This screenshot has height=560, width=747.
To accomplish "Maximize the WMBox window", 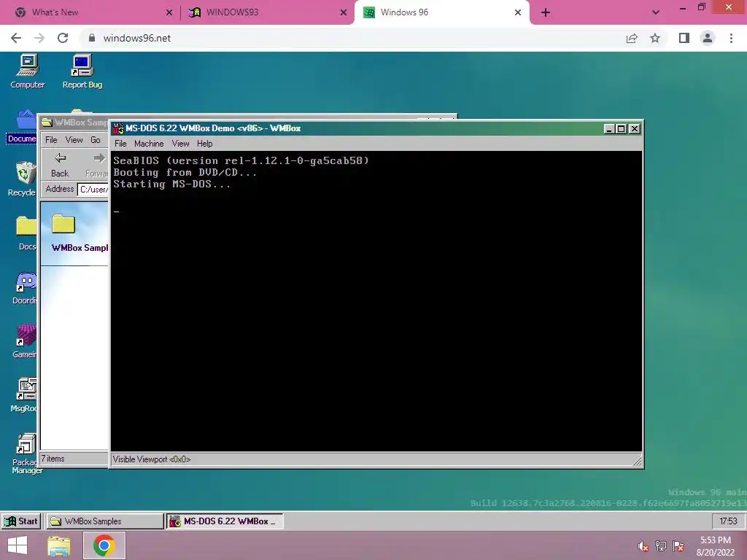I will coord(622,129).
